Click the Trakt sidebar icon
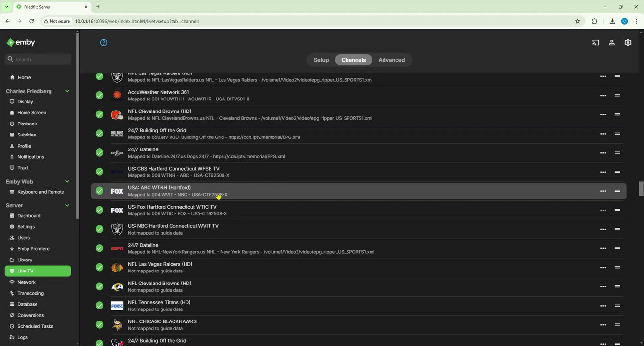The image size is (644, 346). click(12, 168)
